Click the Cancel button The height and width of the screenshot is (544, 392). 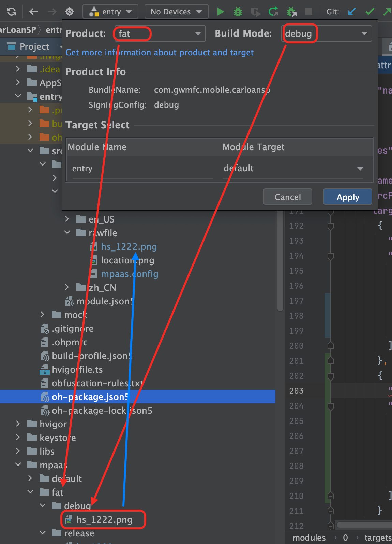tap(287, 197)
